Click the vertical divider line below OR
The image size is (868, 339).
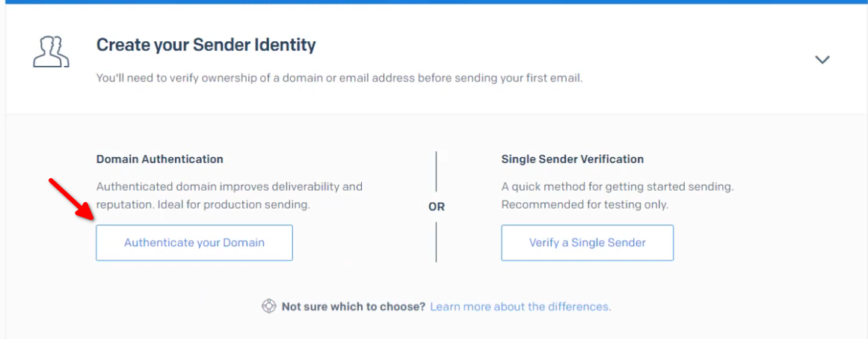coord(436,242)
